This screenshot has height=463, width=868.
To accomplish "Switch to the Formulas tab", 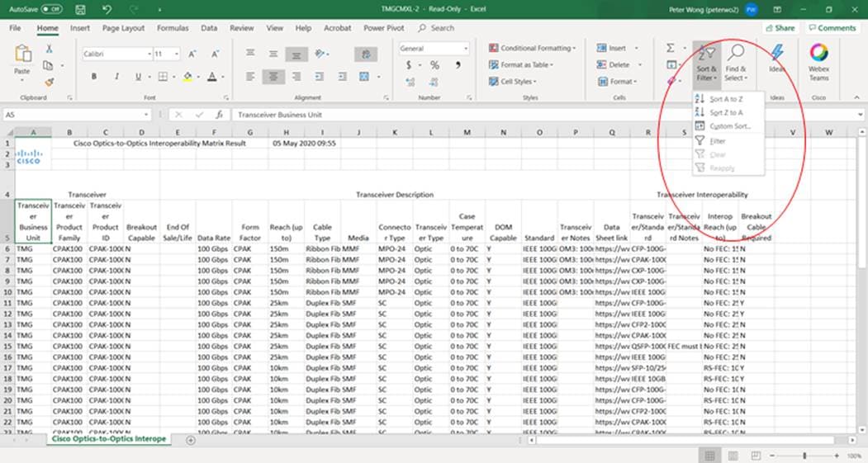I will click(x=173, y=28).
